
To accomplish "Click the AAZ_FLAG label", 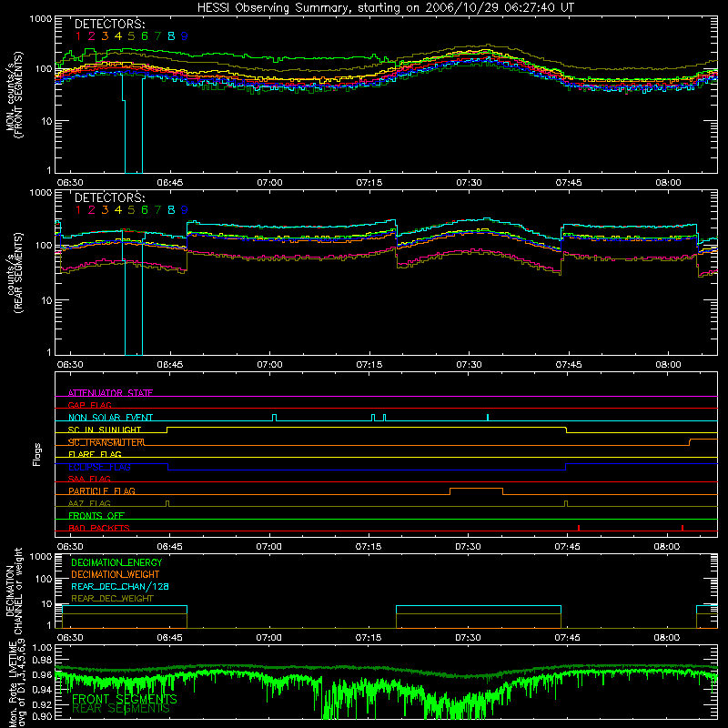I will pos(89,503).
